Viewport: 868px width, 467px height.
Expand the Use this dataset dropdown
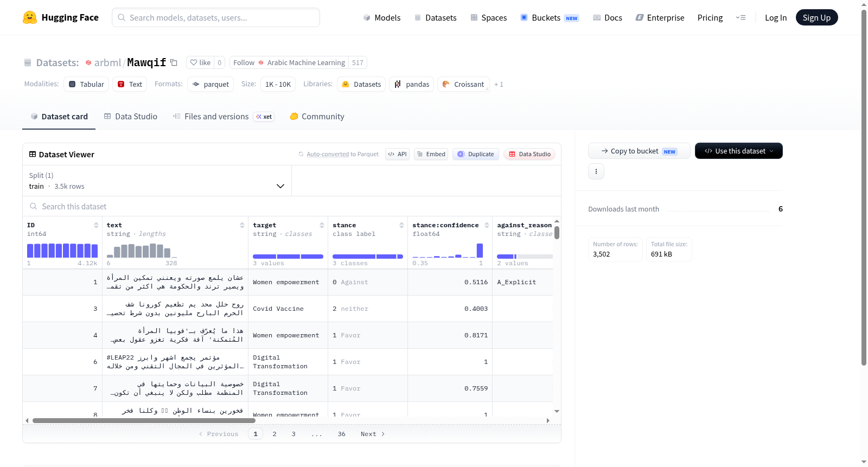(x=738, y=151)
